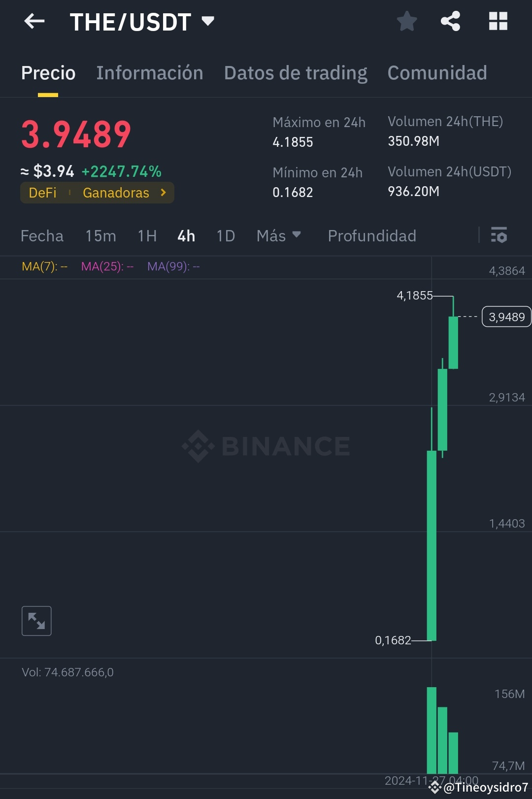Share the THE/USDT chart

[450, 21]
